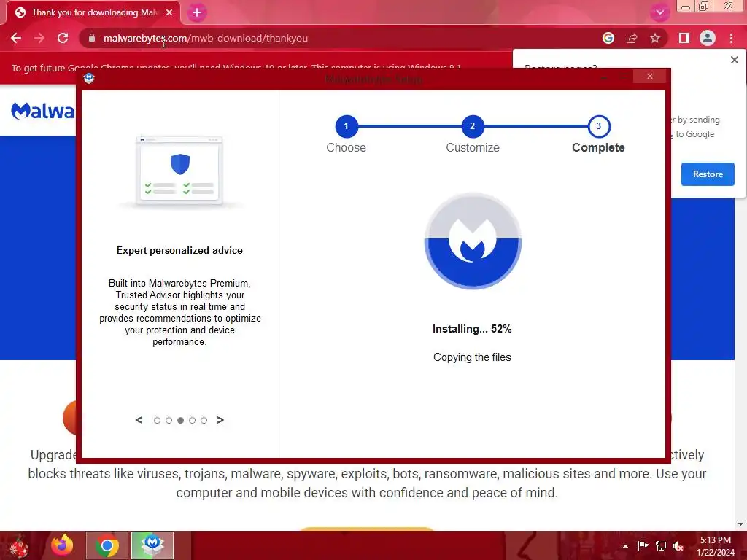Viewport: 747px width, 560px height.
Task: Switch to Chrome in the taskbar
Action: [107, 545]
